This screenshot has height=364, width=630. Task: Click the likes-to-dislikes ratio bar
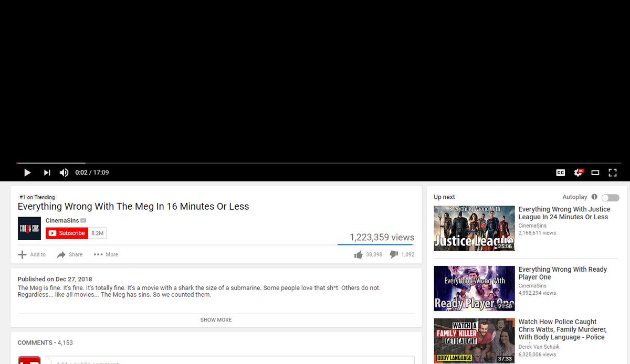coord(375,244)
